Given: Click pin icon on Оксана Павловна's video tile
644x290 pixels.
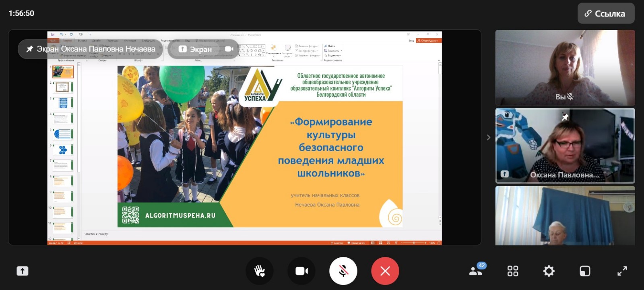Looking at the screenshot, I should (x=565, y=117).
